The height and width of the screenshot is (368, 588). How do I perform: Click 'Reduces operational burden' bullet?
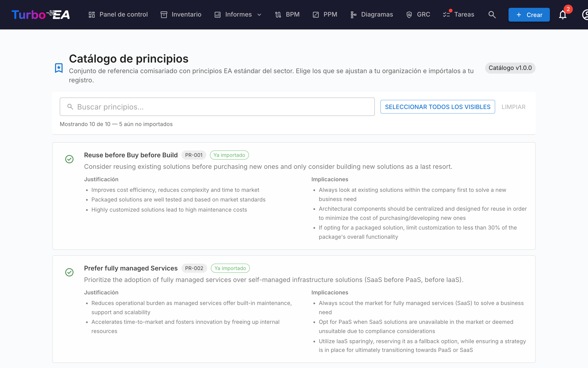(x=192, y=308)
